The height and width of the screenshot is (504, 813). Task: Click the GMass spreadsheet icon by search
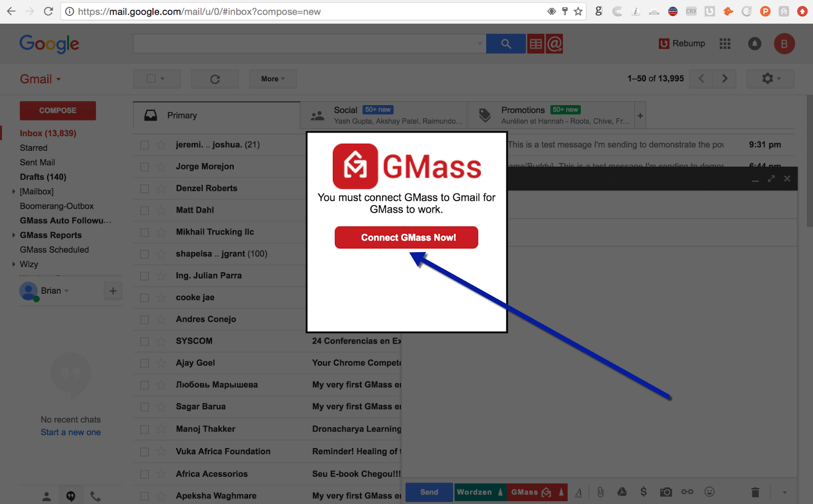point(536,44)
